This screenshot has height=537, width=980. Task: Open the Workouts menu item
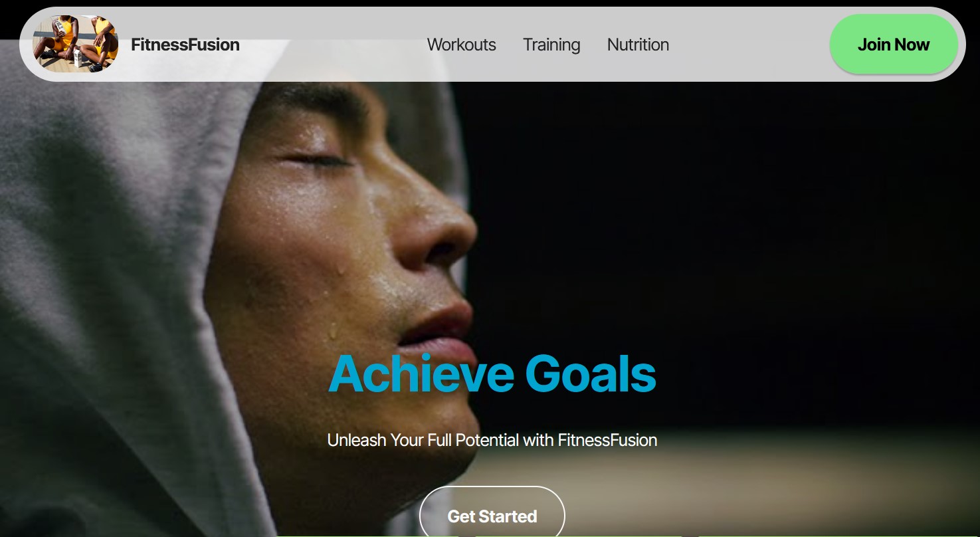point(462,45)
